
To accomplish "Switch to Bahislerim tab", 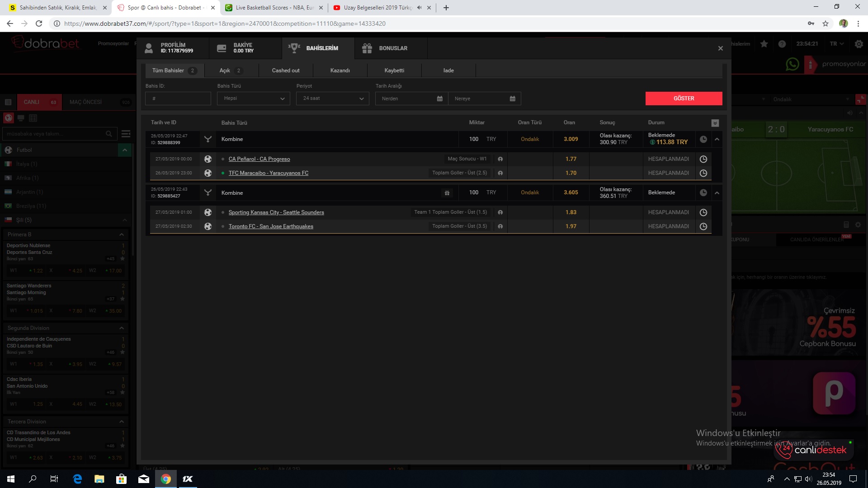I will [x=318, y=48].
